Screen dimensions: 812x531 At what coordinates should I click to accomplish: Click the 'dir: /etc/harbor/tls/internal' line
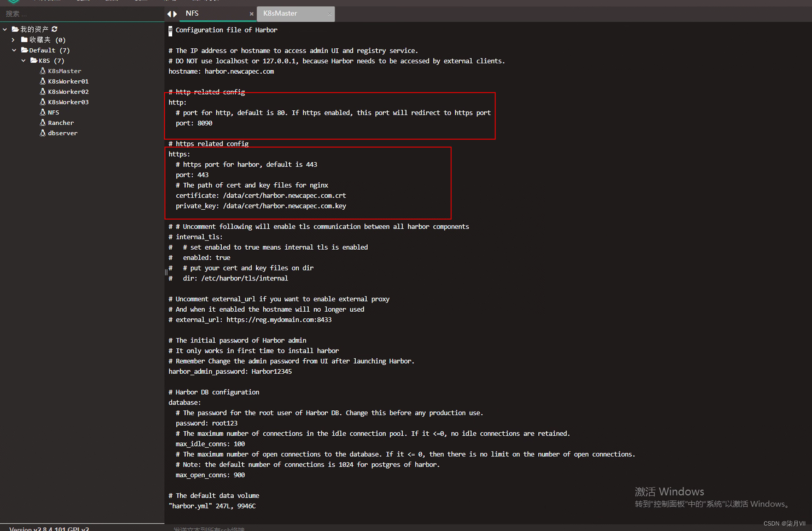pos(228,279)
